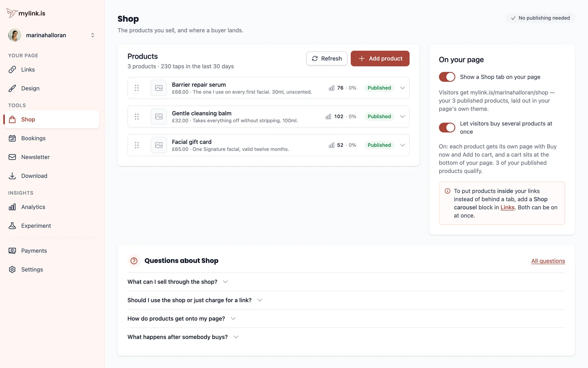
Task: Toggle Let visitors buy several products at once
Action: coord(447,128)
